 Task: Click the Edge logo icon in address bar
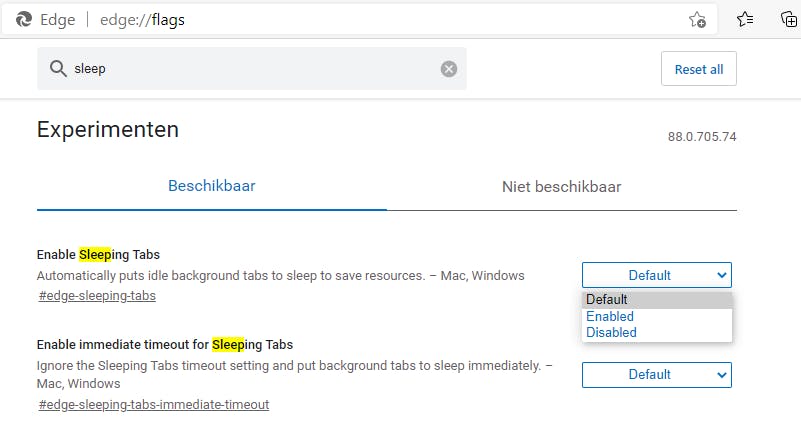(x=24, y=19)
